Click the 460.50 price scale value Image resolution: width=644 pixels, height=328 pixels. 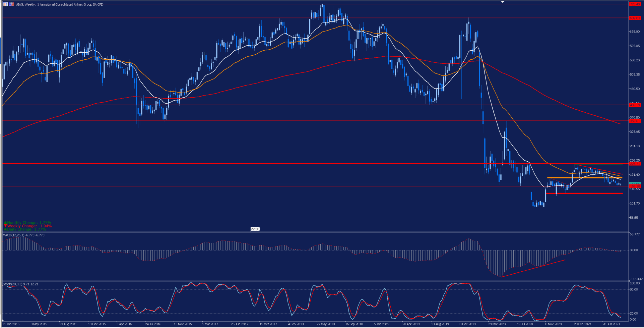click(x=635, y=89)
